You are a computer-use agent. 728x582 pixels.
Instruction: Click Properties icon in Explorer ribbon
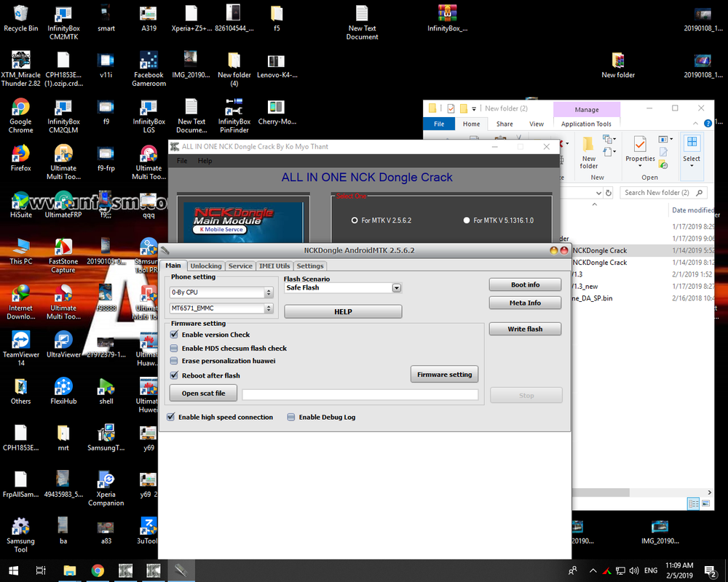click(x=640, y=151)
